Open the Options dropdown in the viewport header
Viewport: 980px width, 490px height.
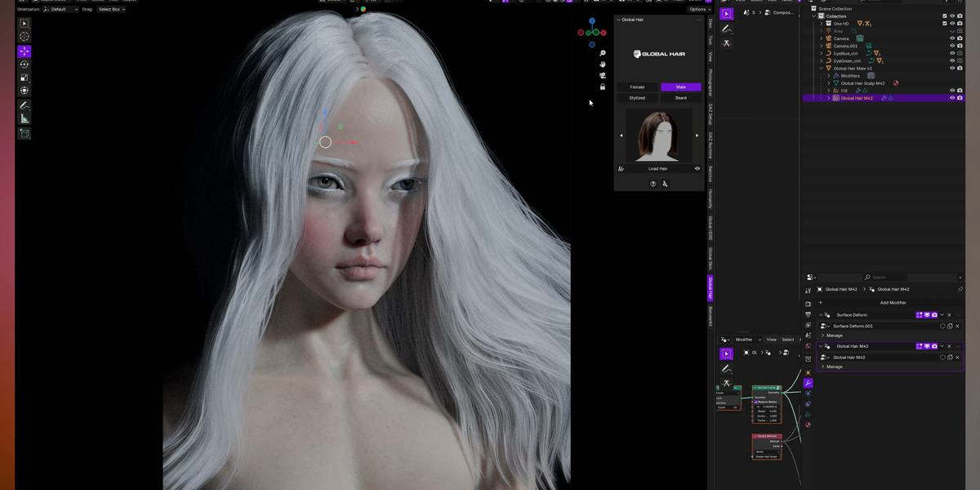pyautogui.click(x=699, y=9)
